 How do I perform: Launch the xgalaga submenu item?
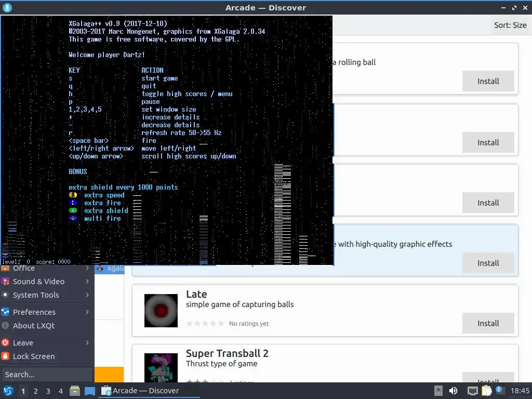(x=110, y=269)
